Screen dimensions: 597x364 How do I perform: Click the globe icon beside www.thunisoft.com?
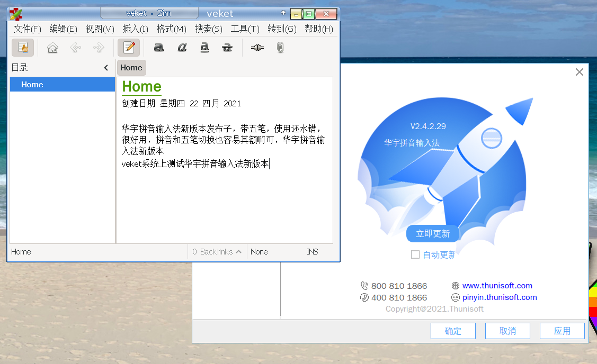[456, 286]
